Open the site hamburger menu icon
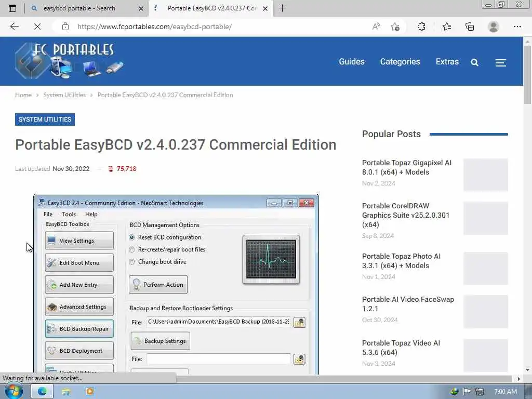The height and width of the screenshot is (399, 532). click(501, 62)
